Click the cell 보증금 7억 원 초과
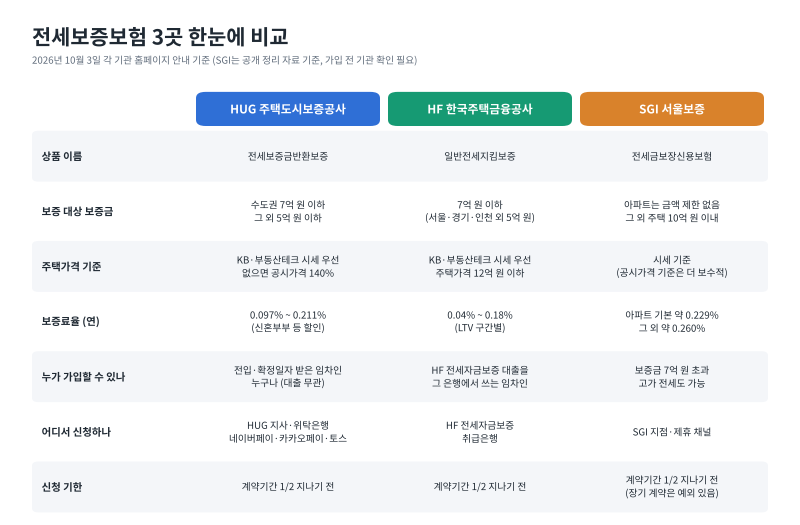This screenshot has height=525, width=800. pos(672,370)
